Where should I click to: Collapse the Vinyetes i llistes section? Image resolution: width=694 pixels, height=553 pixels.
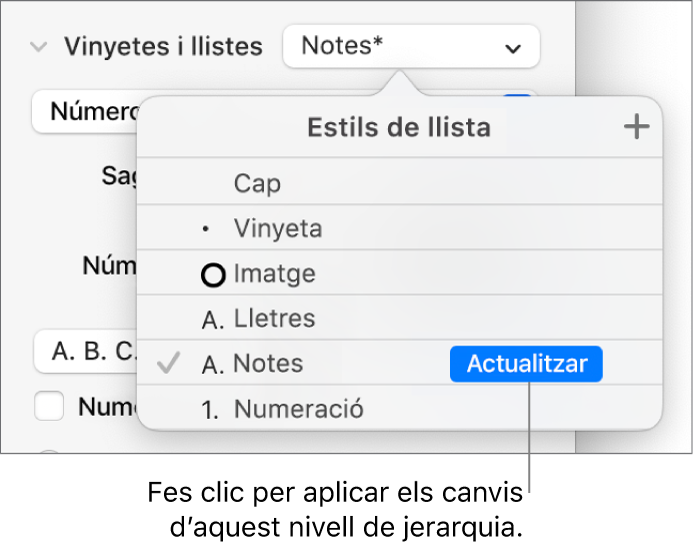coord(39,46)
